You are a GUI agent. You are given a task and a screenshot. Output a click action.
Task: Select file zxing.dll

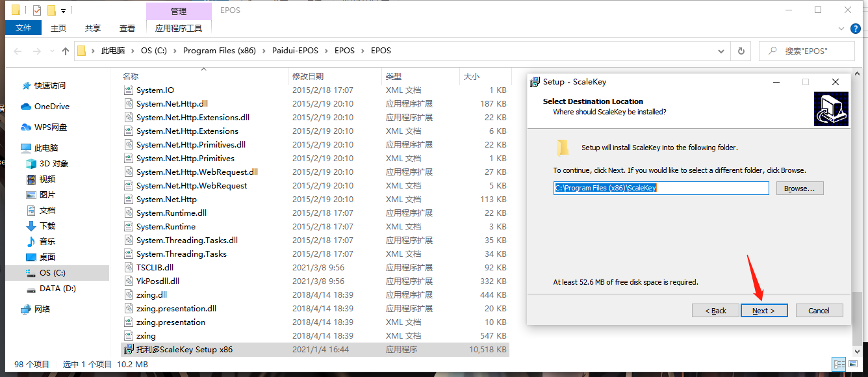point(151,295)
